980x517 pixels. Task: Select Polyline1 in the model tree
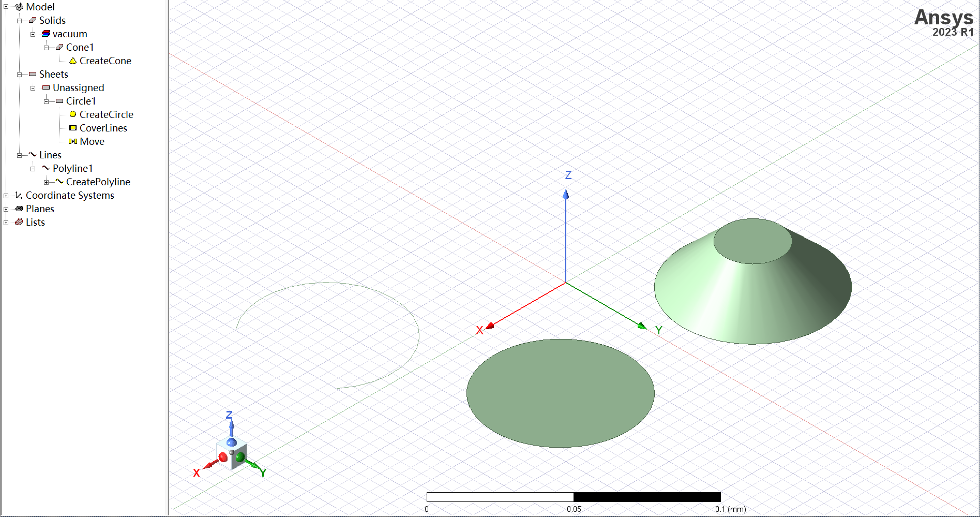coord(73,168)
